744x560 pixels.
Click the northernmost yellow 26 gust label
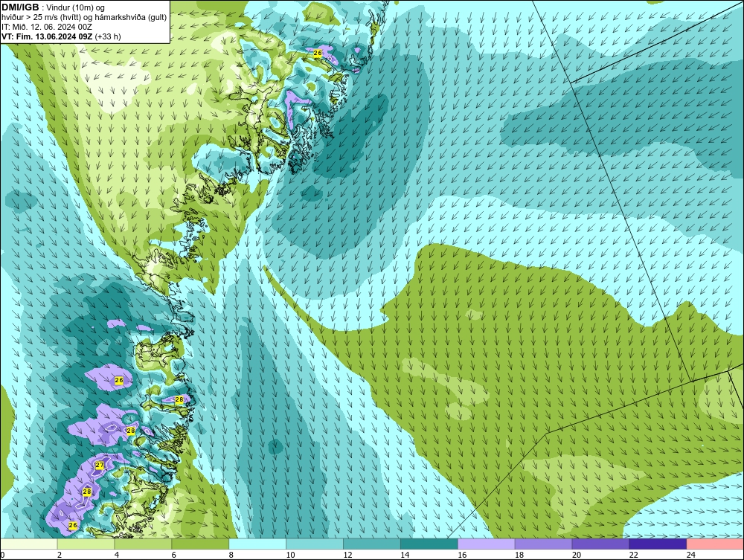[x=318, y=53]
